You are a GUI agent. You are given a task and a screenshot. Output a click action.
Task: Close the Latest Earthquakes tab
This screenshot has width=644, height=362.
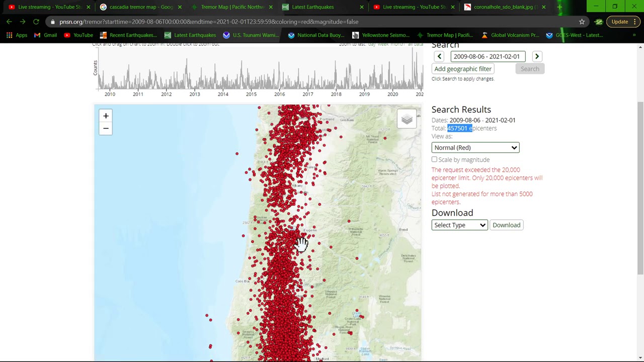click(361, 7)
